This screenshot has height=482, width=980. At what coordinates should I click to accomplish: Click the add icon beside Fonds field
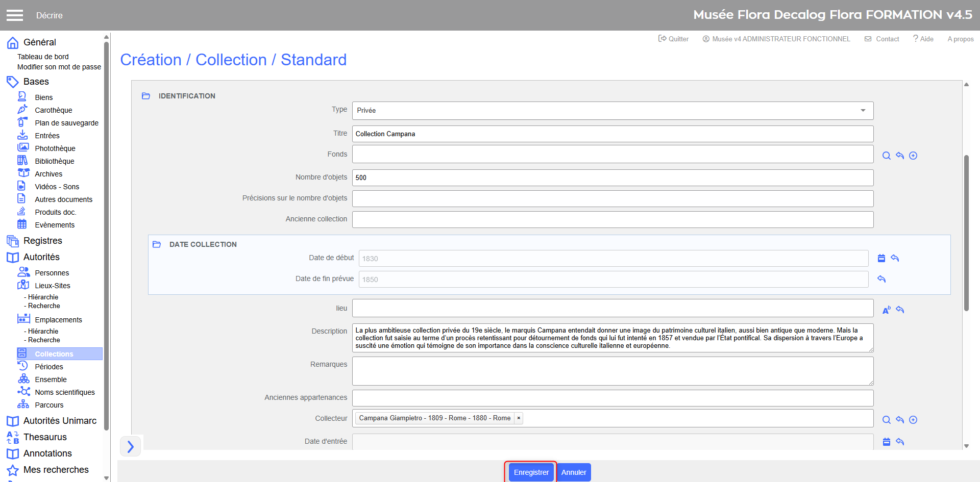(x=913, y=156)
